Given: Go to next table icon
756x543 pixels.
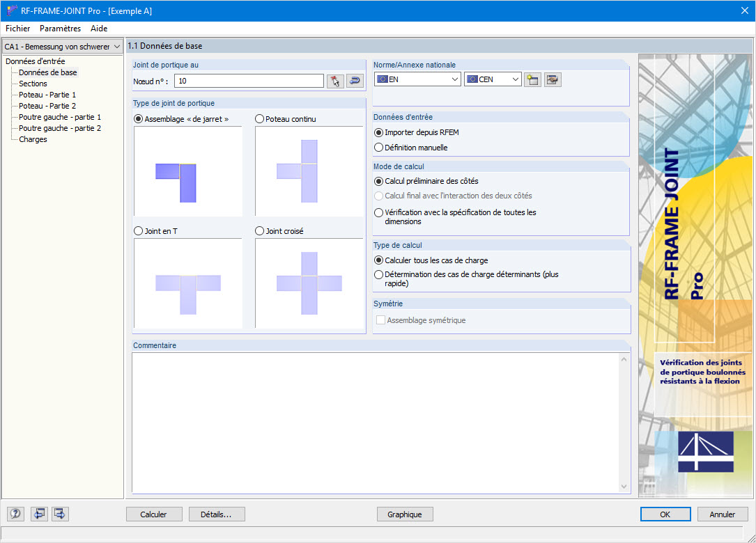Looking at the screenshot, I should pyautogui.click(x=60, y=514).
